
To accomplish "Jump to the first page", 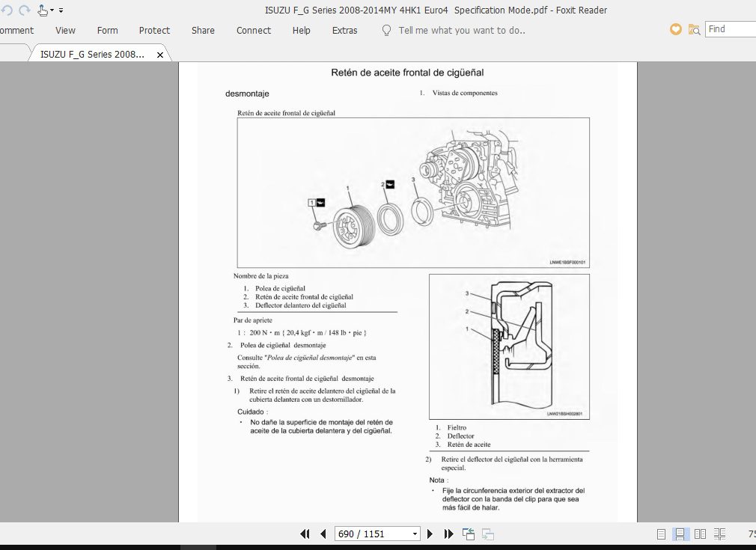I will click(x=305, y=534).
